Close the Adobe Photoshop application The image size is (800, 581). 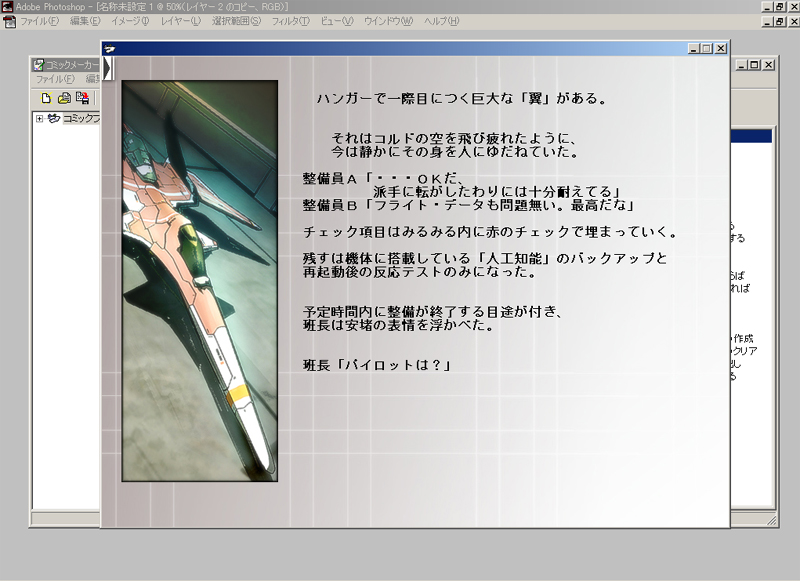(x=794, y=7)
